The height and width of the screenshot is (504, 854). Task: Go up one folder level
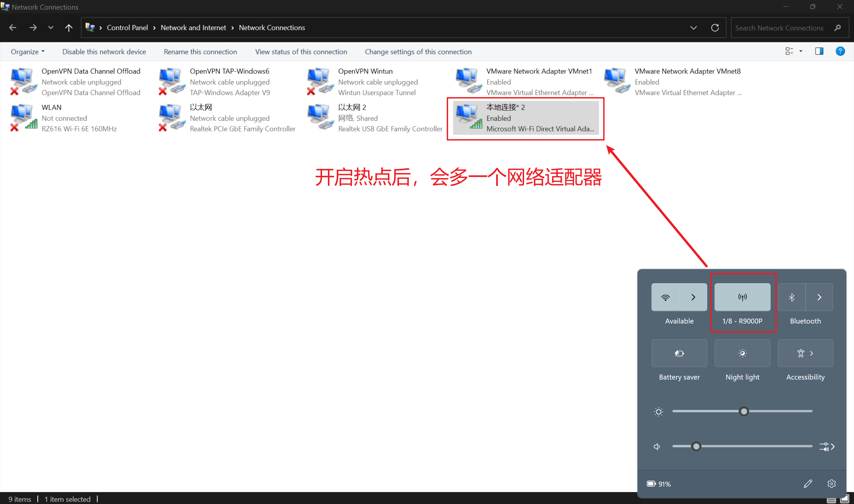pyautogui.click(x=69, y=27)
